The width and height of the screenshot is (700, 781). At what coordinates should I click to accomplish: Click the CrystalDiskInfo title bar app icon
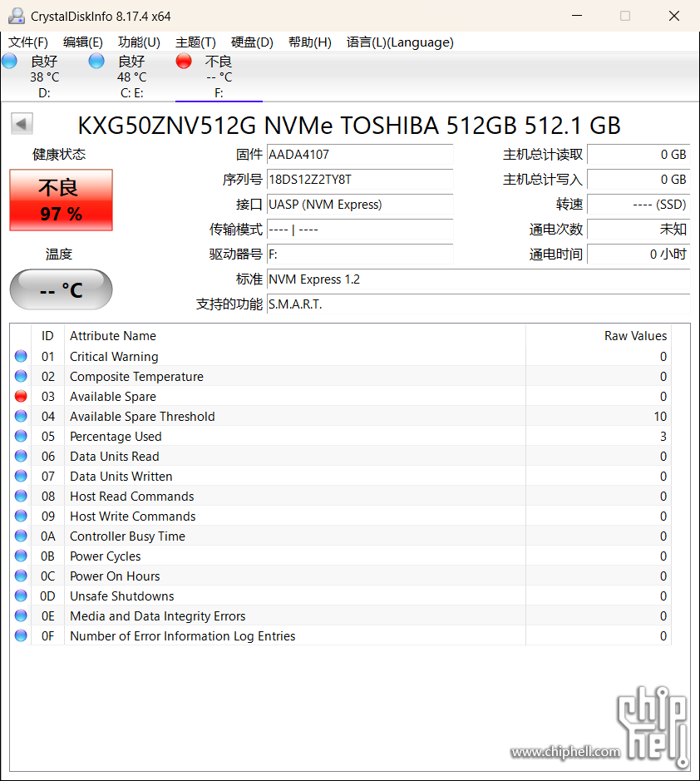coord(17,16)
